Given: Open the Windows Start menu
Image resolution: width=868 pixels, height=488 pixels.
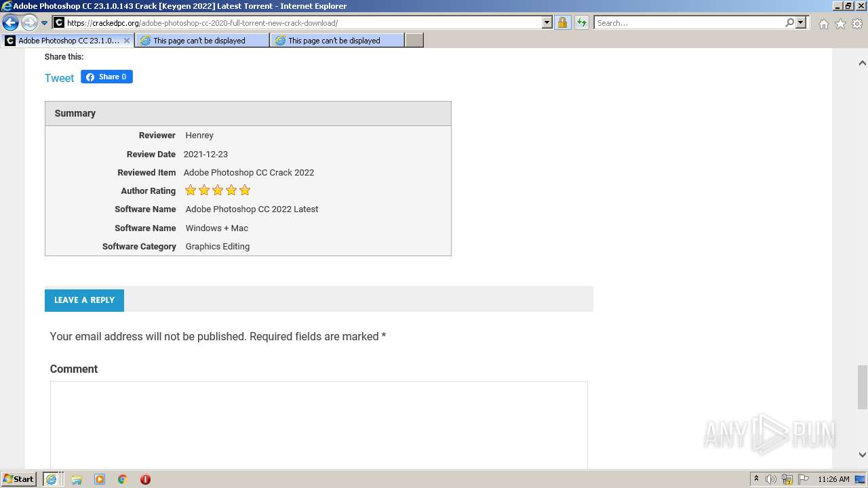Looking at the screenshot, I should [18, 479].
